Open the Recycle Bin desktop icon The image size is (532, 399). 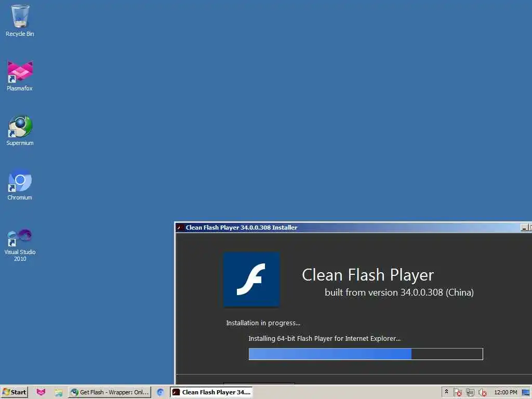(20, 20)
